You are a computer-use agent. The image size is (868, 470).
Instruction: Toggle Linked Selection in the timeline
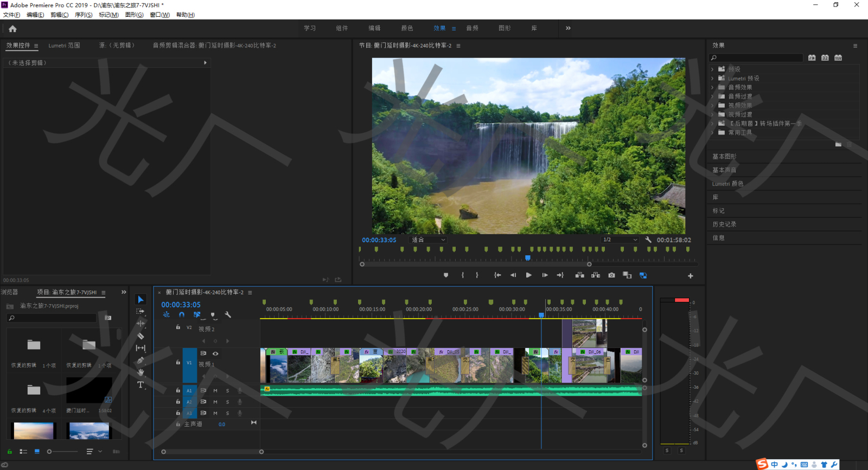197,315
